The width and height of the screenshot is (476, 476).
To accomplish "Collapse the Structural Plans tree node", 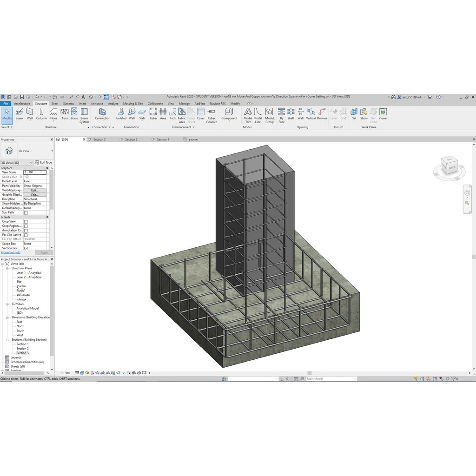I will pos(7,268).
